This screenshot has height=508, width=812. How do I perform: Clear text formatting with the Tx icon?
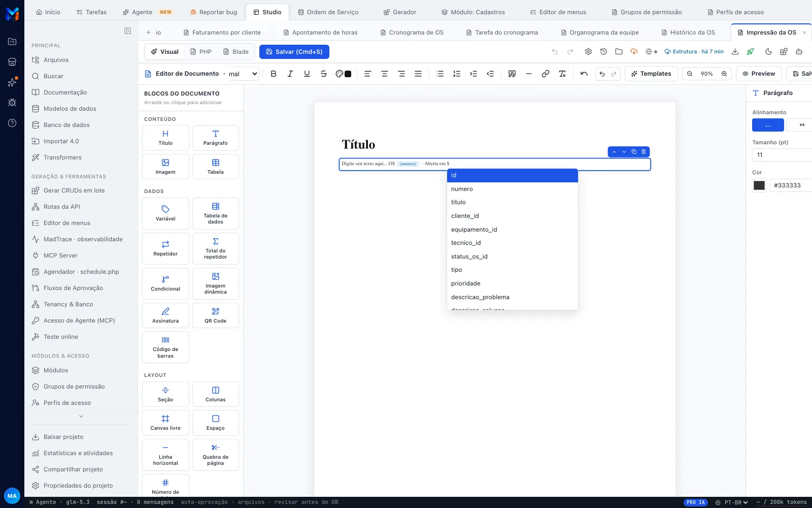point(562,74)
